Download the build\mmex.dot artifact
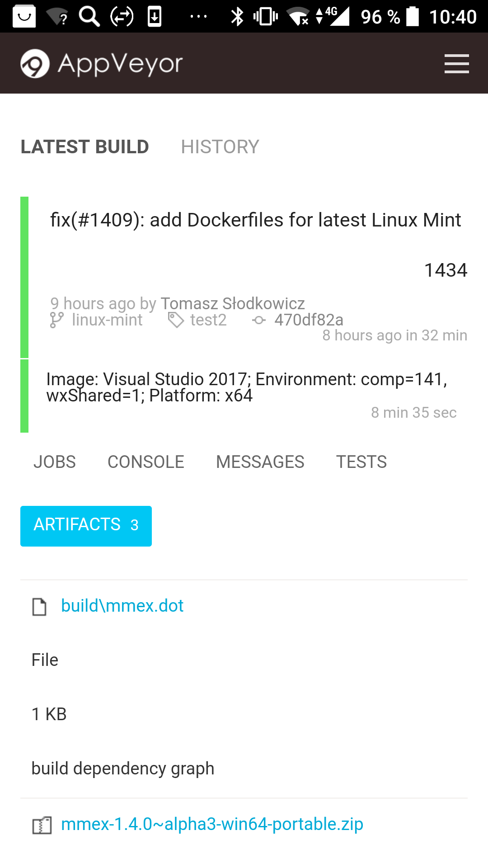Screen dimensions: 488x868 (122, 606)
